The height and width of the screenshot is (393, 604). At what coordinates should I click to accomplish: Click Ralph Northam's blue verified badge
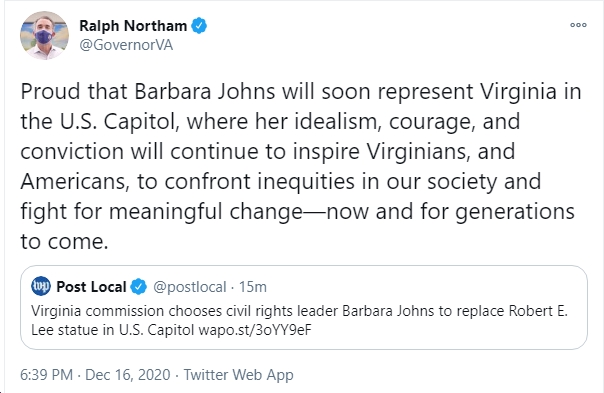click(199, 26)
